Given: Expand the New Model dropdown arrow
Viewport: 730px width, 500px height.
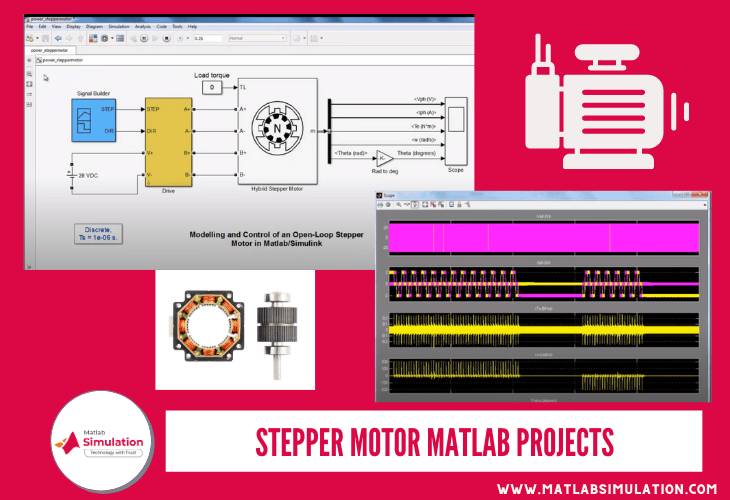Looking at the screenshot, I should tap(37, 38).
